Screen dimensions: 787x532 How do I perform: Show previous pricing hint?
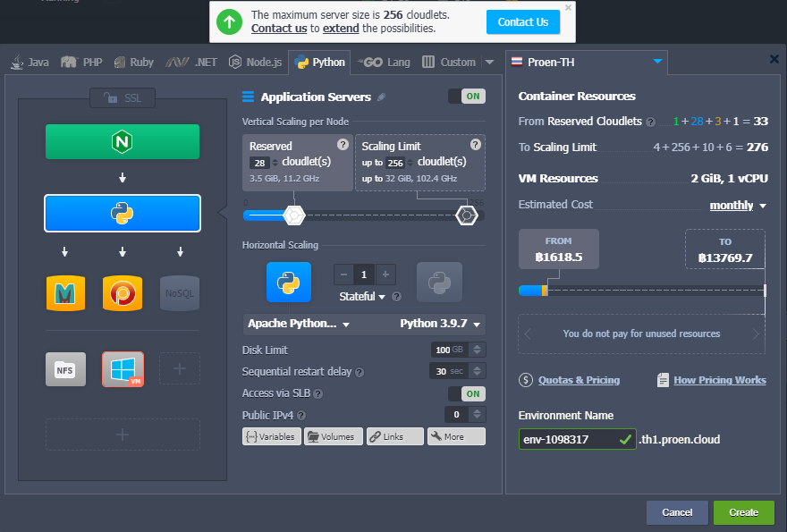[528, 334]
